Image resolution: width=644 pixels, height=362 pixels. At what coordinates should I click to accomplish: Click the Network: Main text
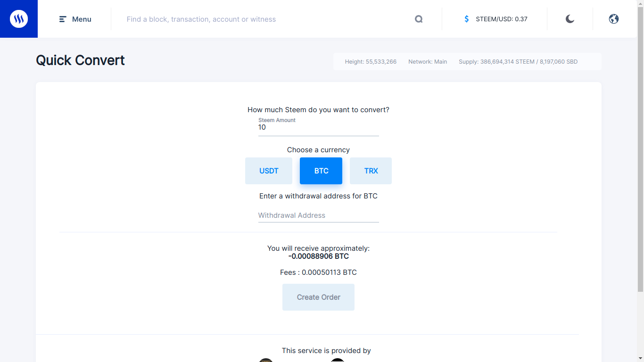[x=428, y=62]
